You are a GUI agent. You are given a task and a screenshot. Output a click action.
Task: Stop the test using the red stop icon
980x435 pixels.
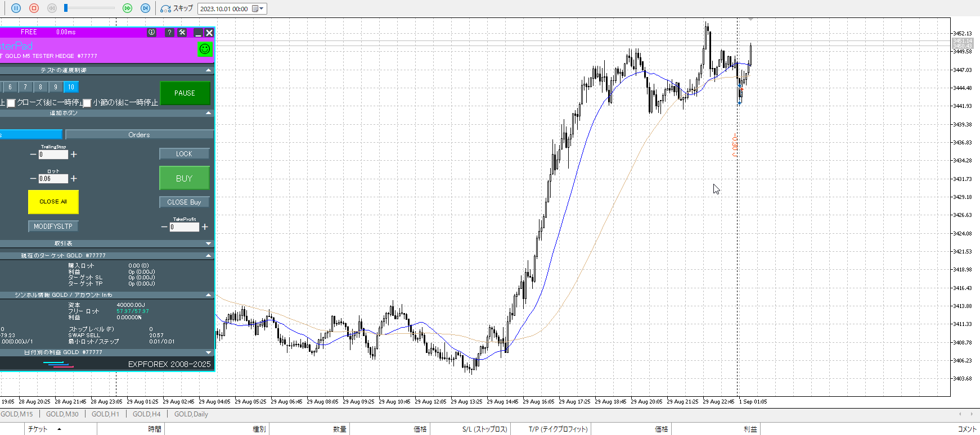[34, 8]
